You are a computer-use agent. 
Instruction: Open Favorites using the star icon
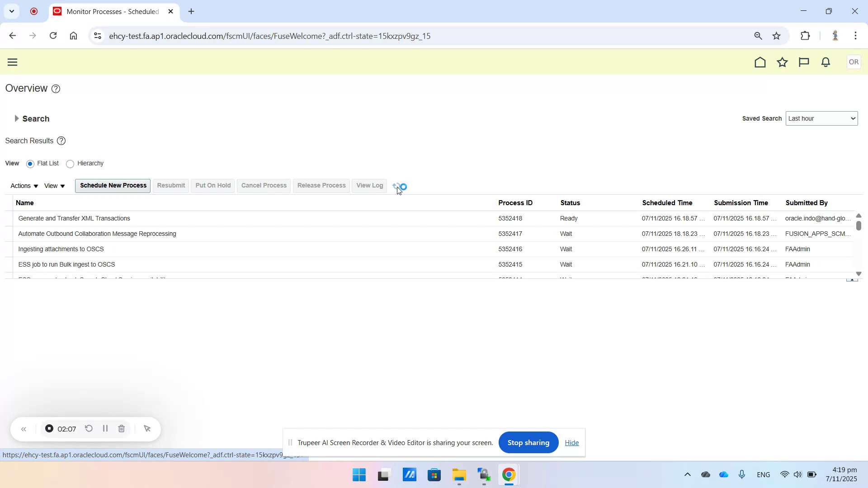[783, 62]
